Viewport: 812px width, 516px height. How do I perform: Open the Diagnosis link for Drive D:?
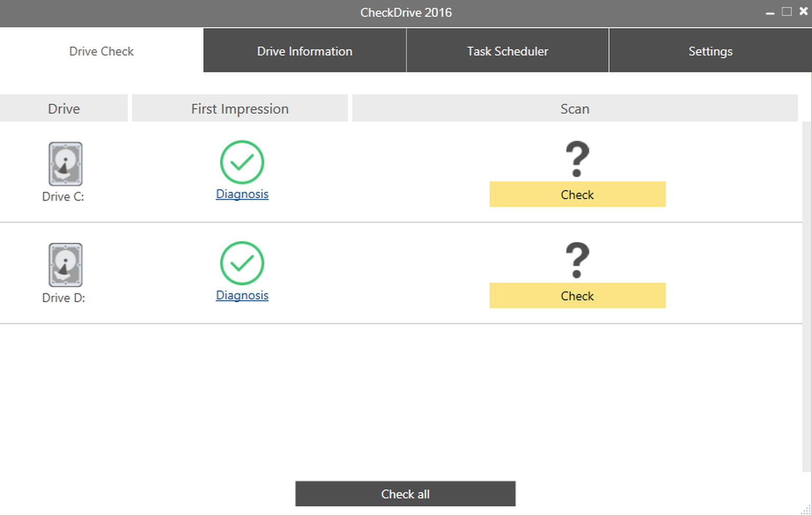(x=242, y=295)
